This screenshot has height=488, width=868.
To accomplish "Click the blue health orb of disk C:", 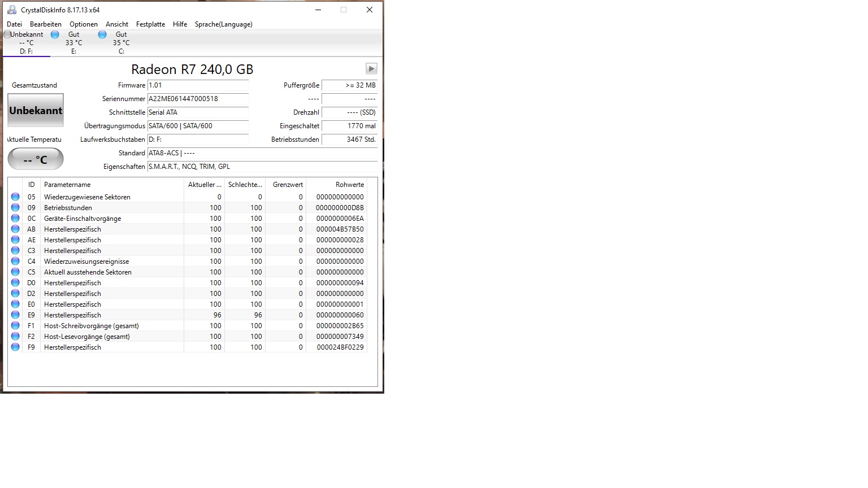I will coord(102,34).
